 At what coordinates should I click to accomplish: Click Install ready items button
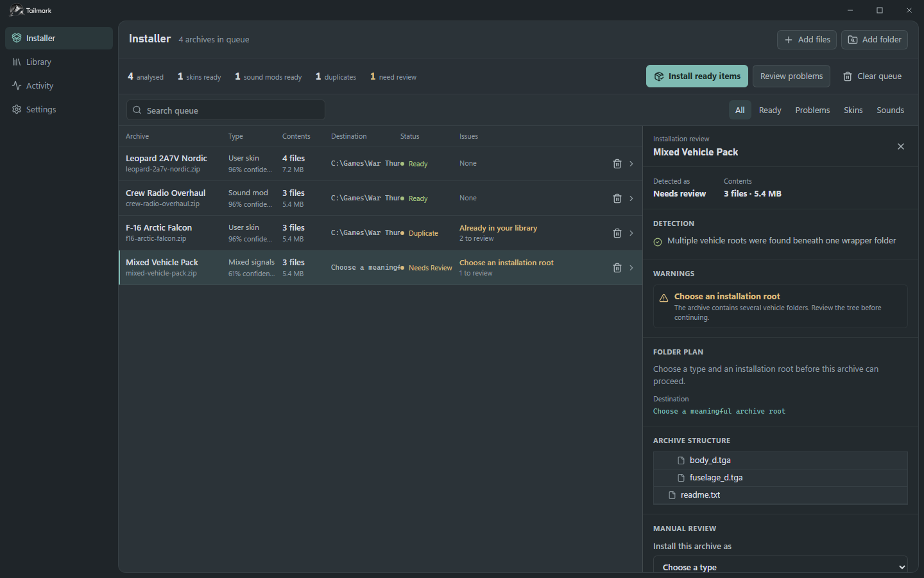coord(697,76)
